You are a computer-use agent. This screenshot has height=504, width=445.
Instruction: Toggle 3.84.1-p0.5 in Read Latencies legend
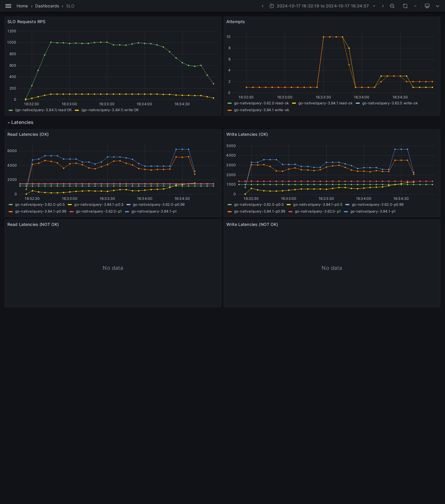click(99, 205)
